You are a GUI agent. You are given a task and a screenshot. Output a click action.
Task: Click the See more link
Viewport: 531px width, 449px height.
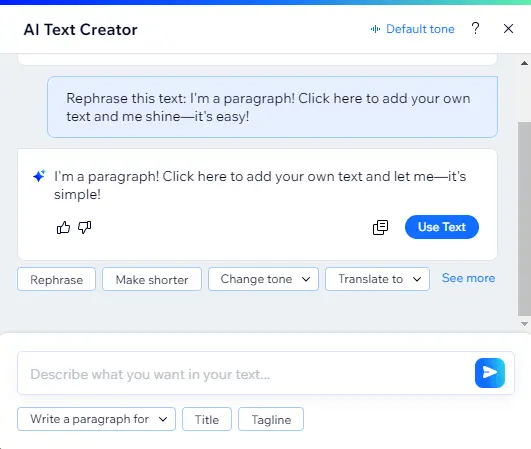(468, 278)
